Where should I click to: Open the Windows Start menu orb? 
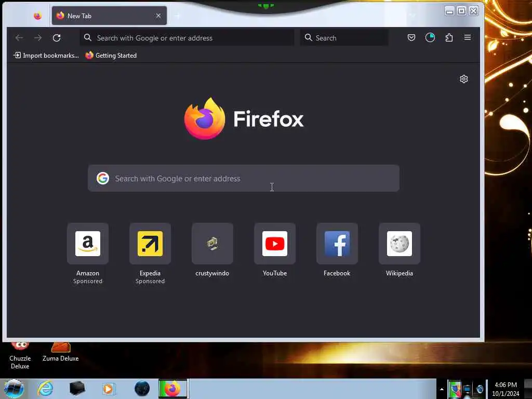(x=14, y=389)
